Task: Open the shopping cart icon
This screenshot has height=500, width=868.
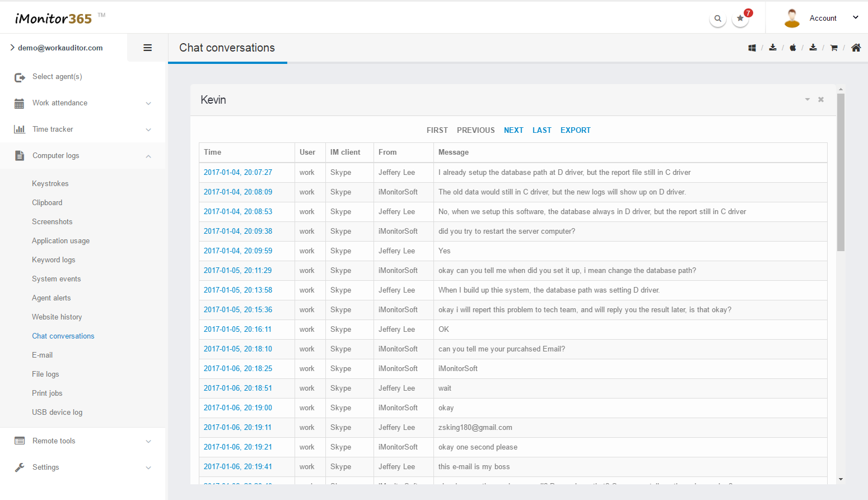Action: 834,48
